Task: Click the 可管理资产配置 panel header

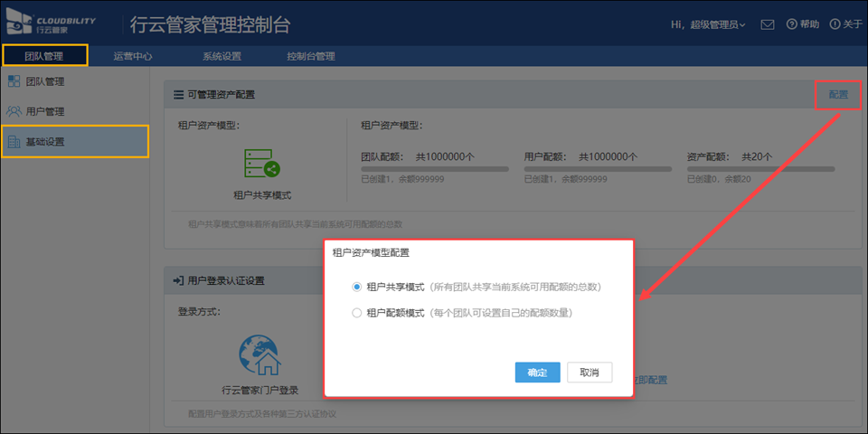Action: pos(222,94)
